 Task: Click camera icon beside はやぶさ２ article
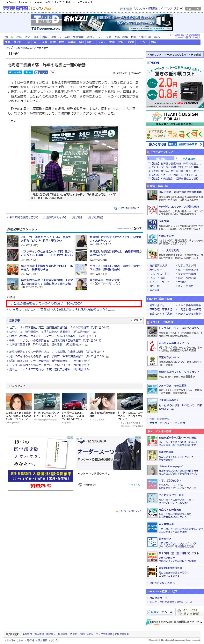click(94, 332)
